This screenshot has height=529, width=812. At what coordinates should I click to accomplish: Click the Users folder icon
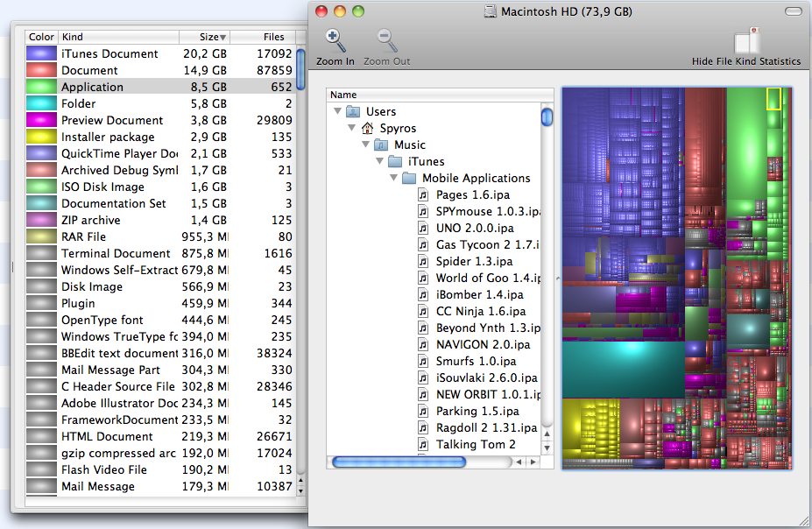tap(353, 111)
